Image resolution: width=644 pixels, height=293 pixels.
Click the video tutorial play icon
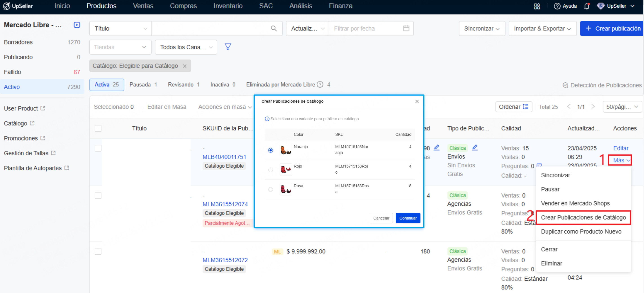77,25
